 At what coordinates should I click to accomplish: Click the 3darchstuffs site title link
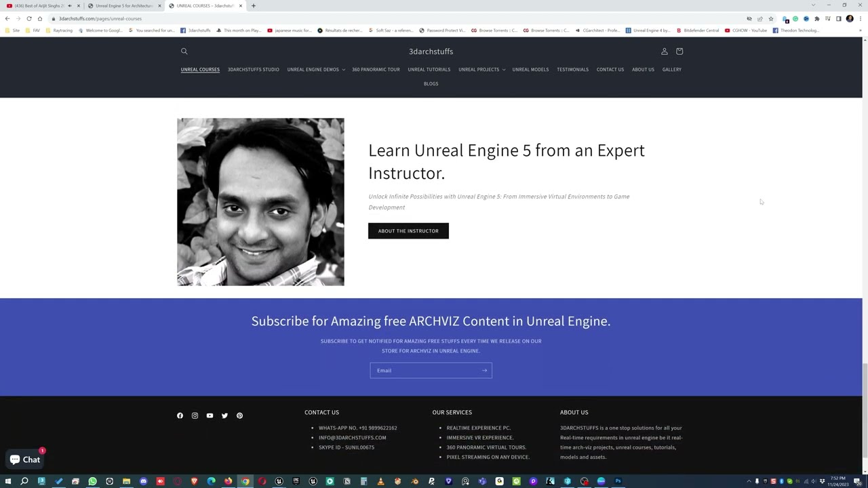point(431,52)
